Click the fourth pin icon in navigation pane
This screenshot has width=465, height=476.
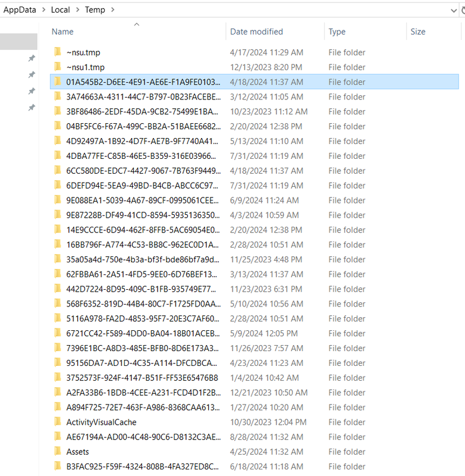32,108
